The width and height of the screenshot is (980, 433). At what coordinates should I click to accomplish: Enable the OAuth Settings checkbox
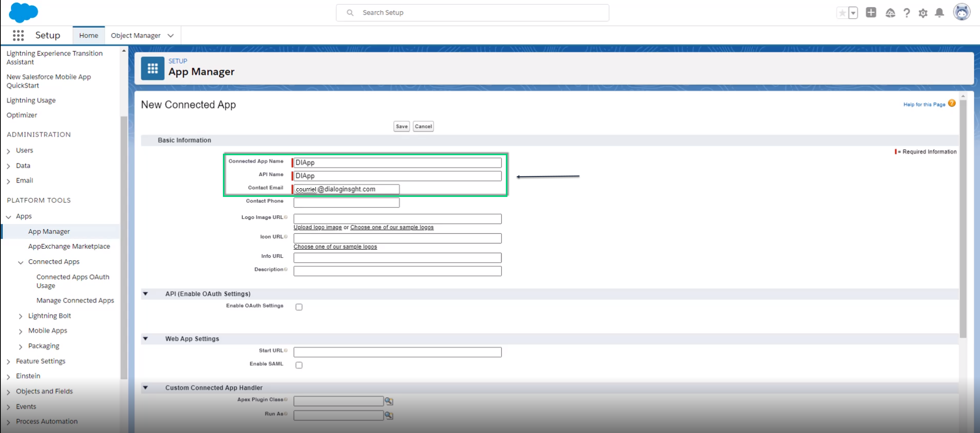299,307
